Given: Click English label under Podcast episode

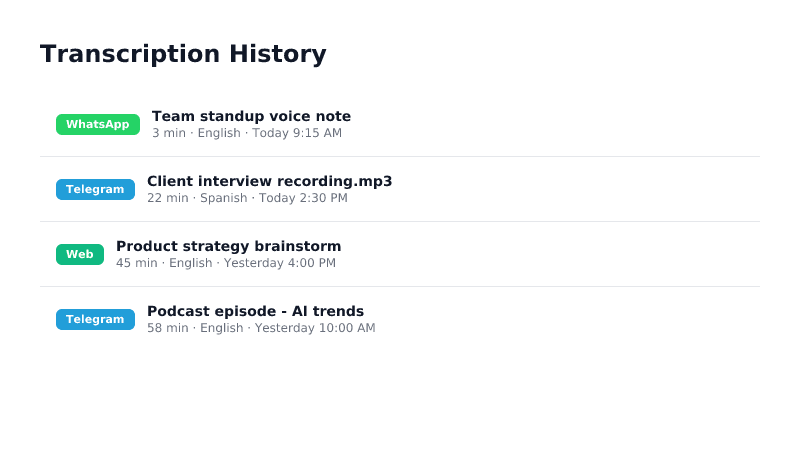Looking at the screenshot, I should pyautogui.click(x=221, y=328).
